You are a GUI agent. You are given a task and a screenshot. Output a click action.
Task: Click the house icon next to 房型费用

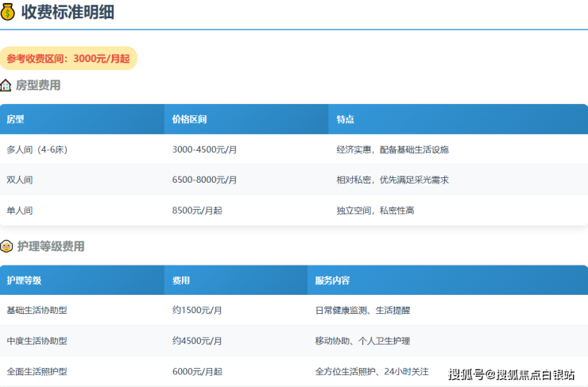coord(6,85)
